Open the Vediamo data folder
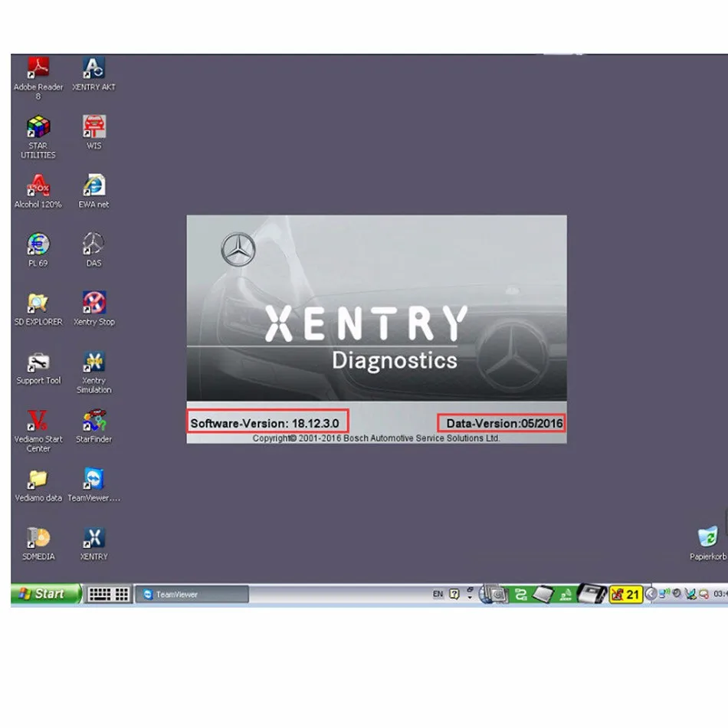The image size is (728, 728). click(38, 485)
